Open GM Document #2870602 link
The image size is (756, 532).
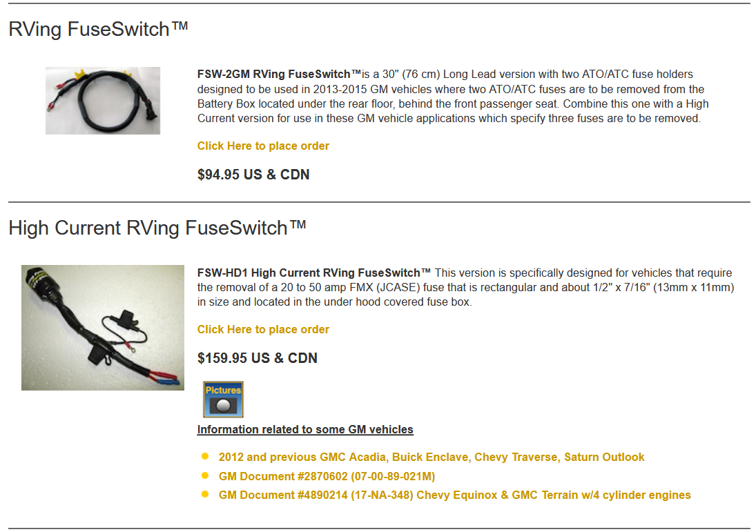[327, 476]
